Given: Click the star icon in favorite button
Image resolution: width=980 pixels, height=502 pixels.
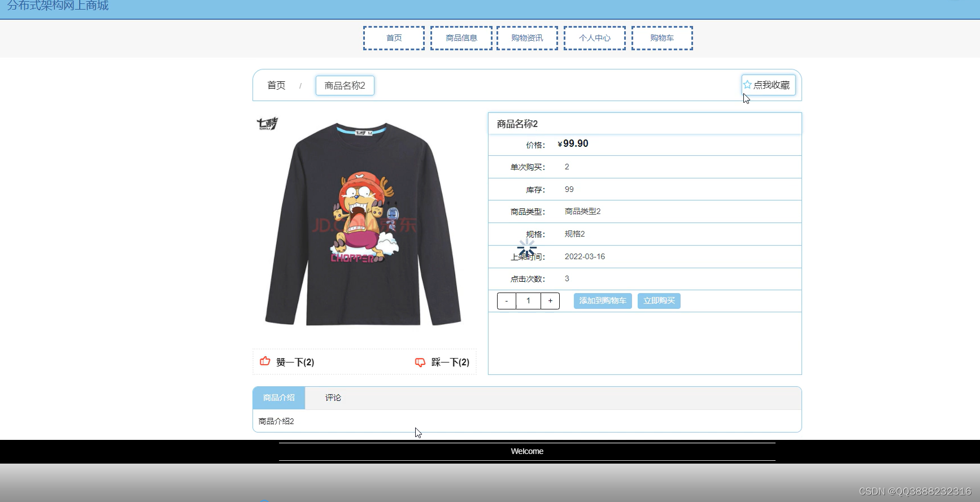Looking at the screenshot, I should pyautogui.click(x=747, y=85).
